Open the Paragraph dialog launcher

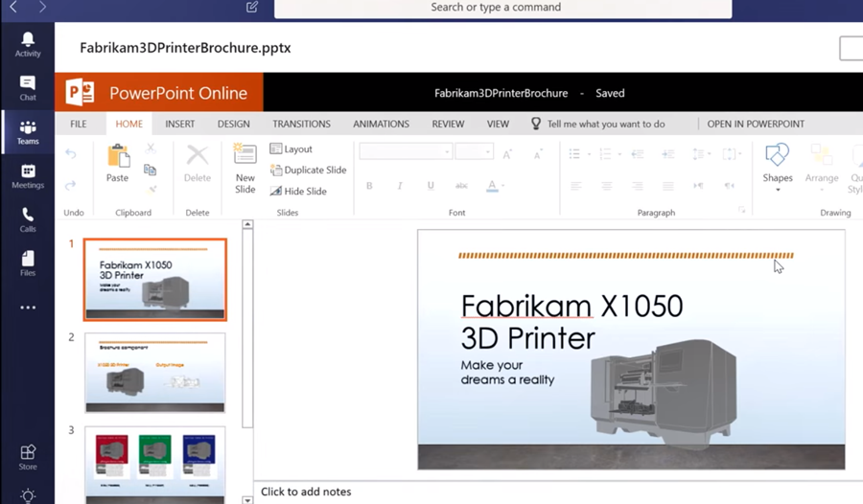tap(742, 210)
